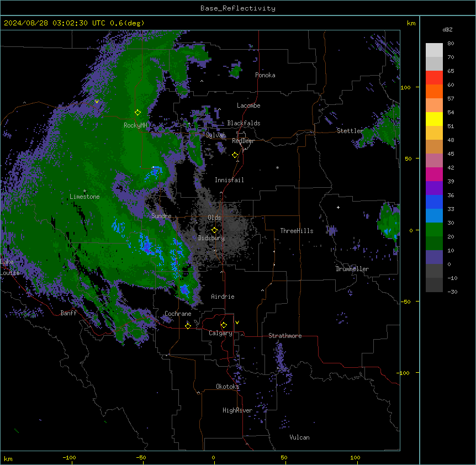476x465 pixels.
Task: Click the RedDeer city label
Action: (x=243, y=141)
